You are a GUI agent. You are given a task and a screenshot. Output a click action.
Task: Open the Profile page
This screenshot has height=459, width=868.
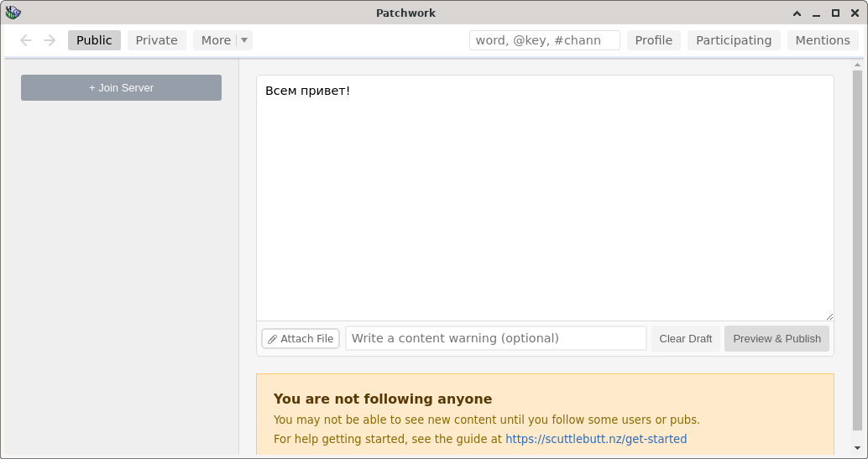click(653, 40)
